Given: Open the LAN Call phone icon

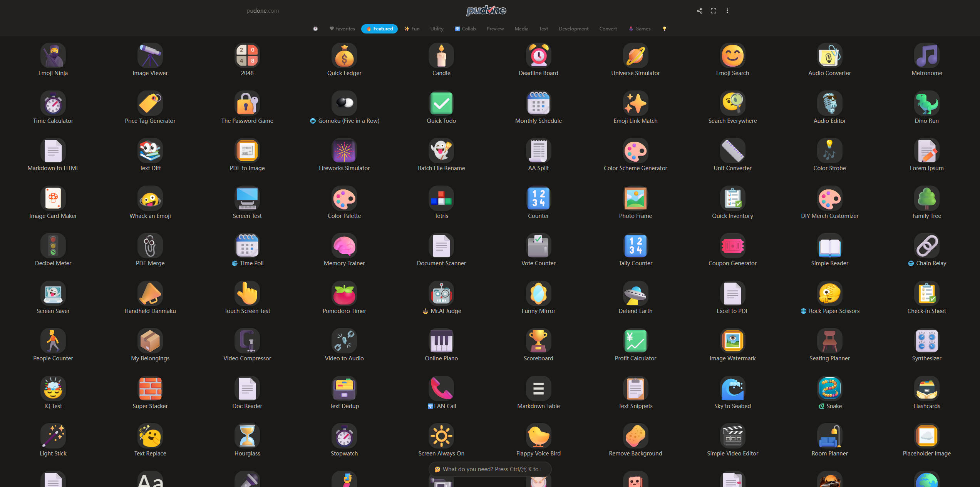Looking at the screenshot, I should coord(441,388).
